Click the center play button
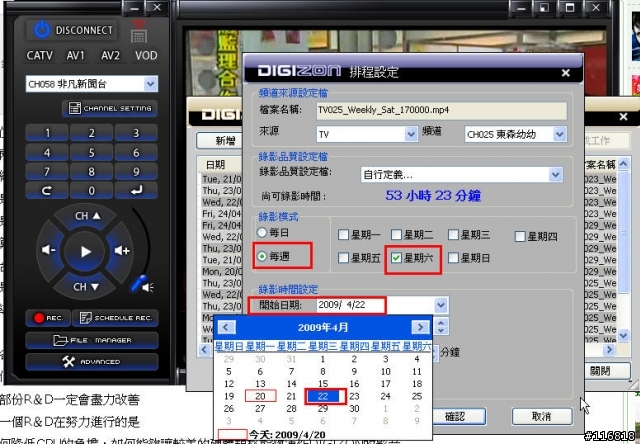This screenshot has width=640, height=444. [85, 251]
